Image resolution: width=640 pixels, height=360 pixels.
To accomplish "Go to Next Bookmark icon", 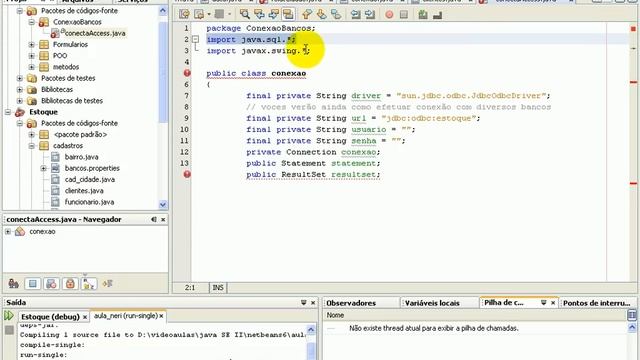I will 322,15.
